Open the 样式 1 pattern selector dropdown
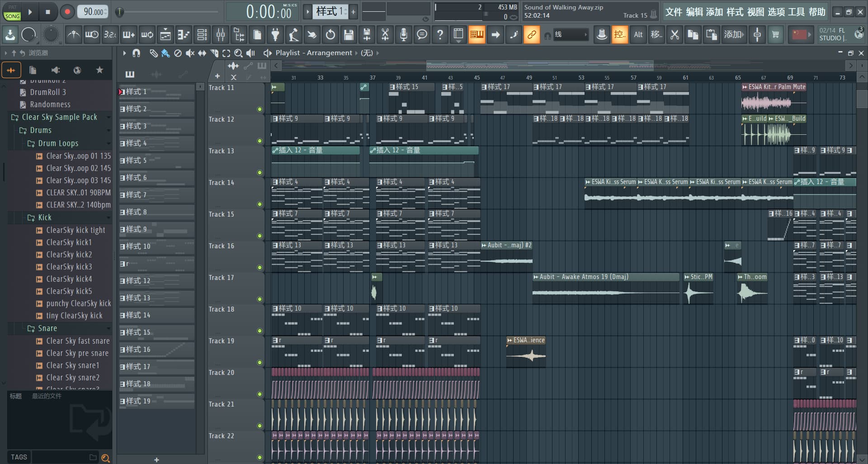Image resolution: width=868 pixels, height=464 pixels. pyautogui.click(x=331, y=12)
